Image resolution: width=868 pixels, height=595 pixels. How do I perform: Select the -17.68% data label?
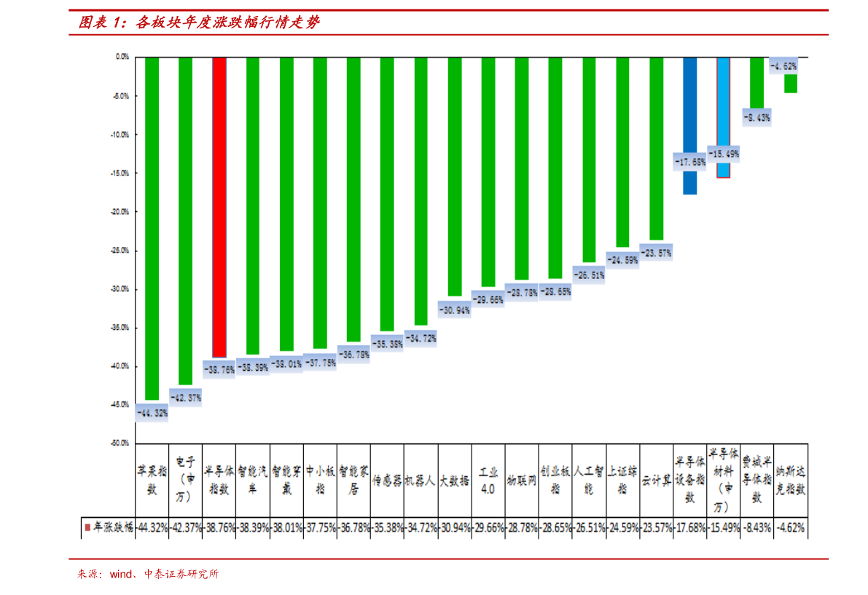coord(689,162)
